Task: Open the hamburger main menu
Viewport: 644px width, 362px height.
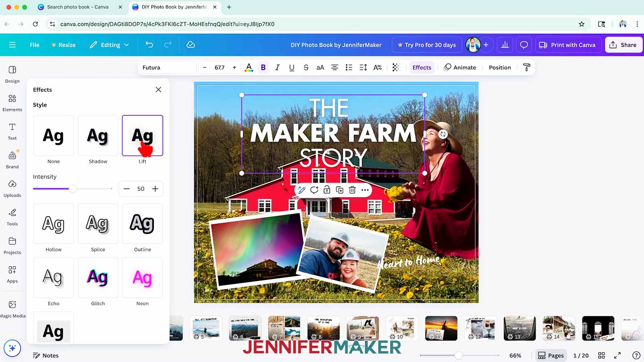Action: click(x=12, y=45)
